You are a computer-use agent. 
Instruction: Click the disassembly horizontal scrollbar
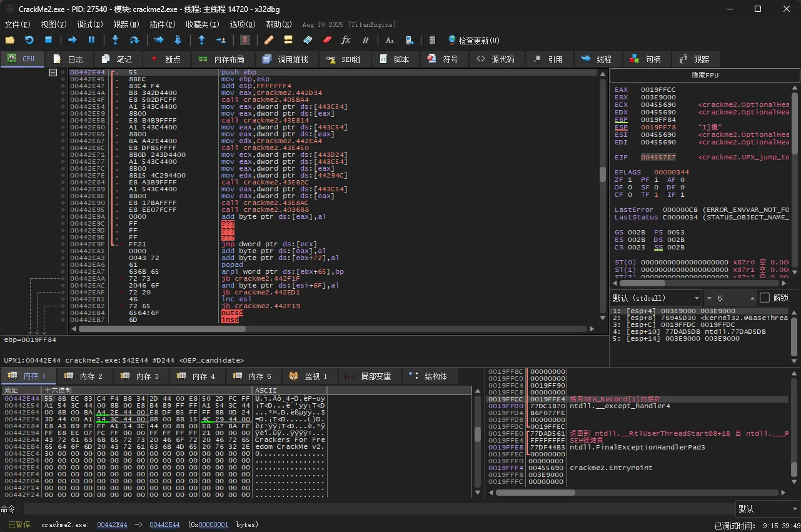click(331, 328)
